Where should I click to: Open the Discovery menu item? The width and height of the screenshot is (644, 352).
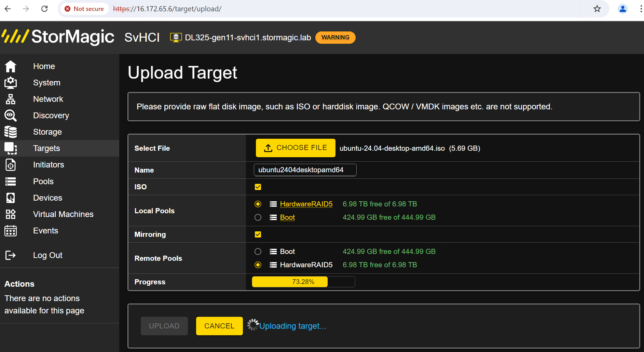click(51, 116)
